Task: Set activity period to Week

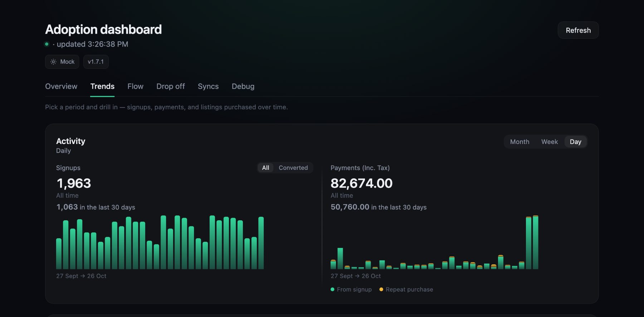Action: [550, 141]
